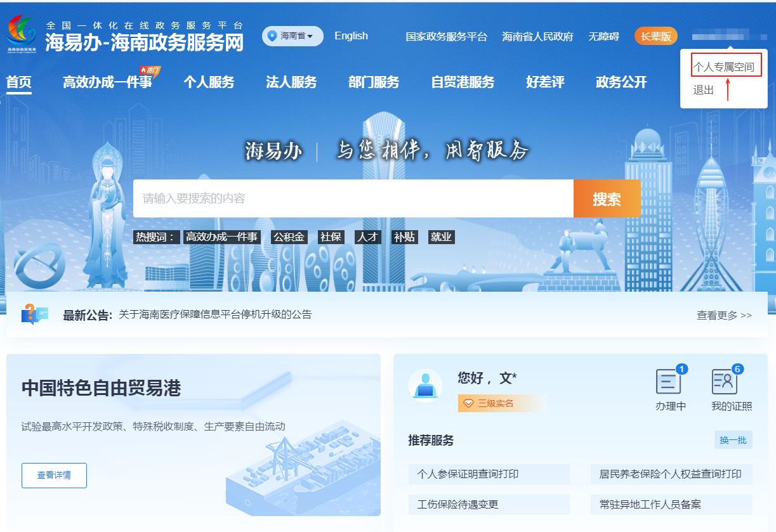This screenshot has width=776, height=532.
Task: Open the 个人服务 tab
Action: [209, 82]
